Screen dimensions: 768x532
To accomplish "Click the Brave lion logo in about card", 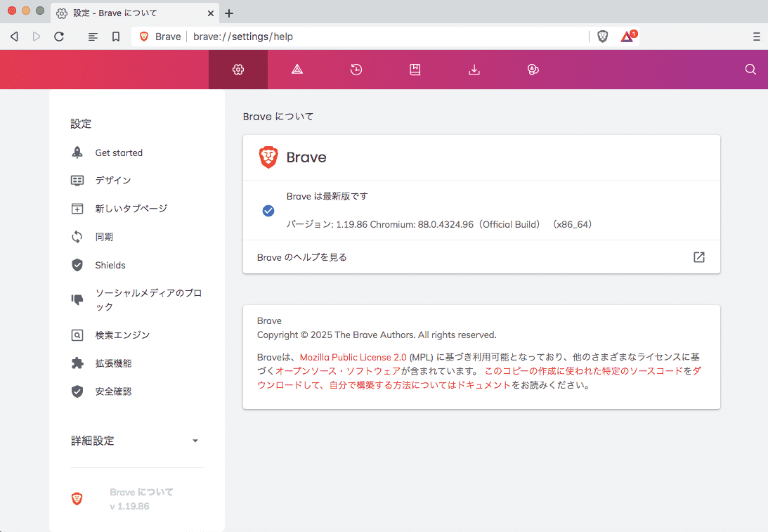I will pyautogui.click(x=268, y=157).
